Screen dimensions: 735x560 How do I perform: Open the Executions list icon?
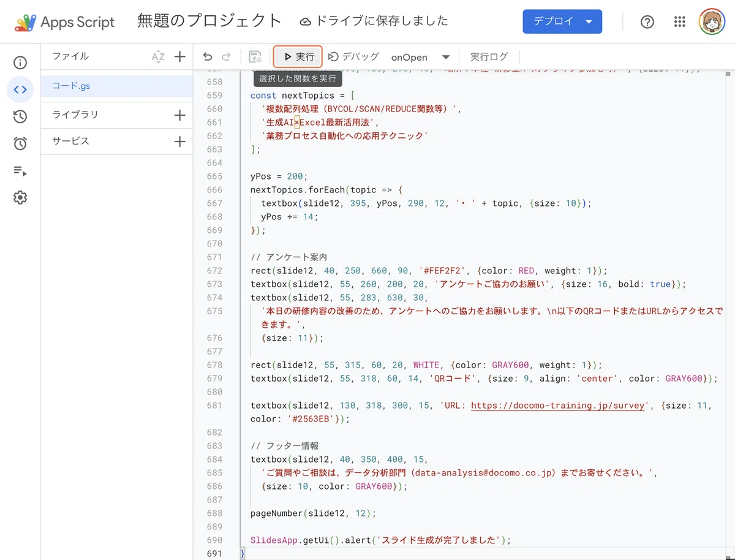(20, 170)
